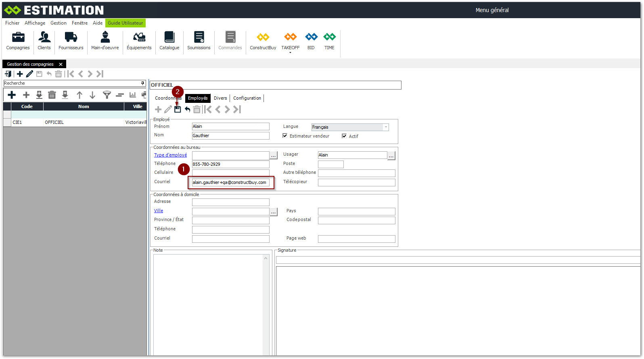Viewport: 644px width, 359px height.
Task: Open the Soumissions module
Action: 199,41
